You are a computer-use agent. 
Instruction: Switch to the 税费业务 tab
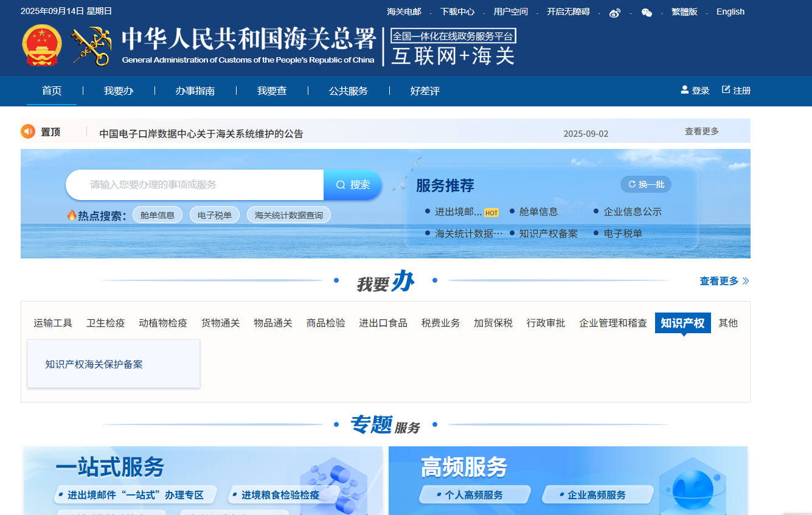[x=441, y=323]
